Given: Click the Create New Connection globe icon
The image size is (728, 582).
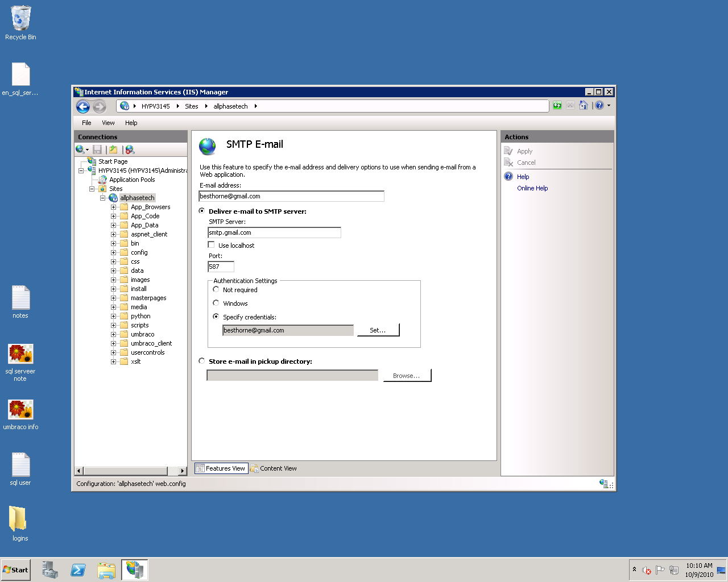Looking at the screenshot, I should (80, 149).
